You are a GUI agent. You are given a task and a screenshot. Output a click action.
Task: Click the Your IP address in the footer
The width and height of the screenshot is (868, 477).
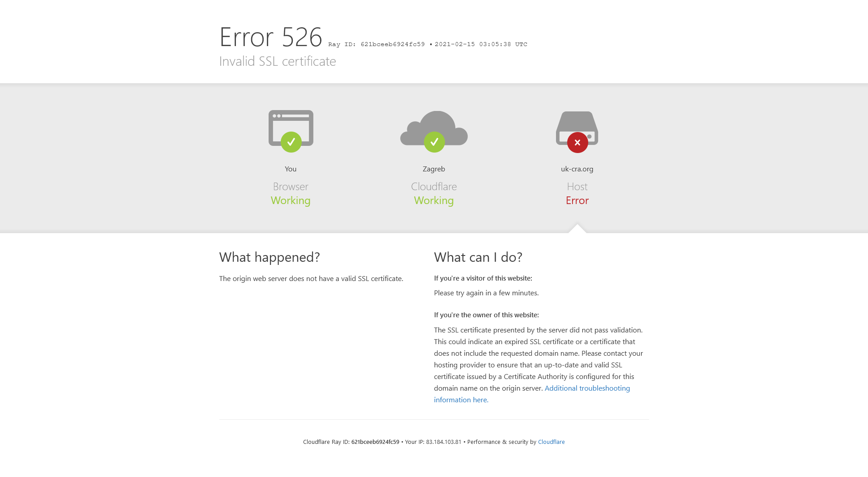tap(444, 442)
